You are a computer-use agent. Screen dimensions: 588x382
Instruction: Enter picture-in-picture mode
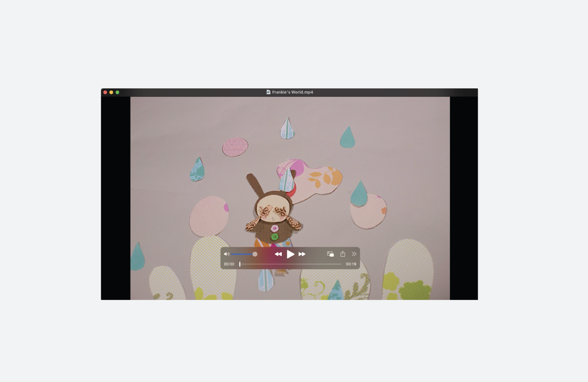tap(330, 254)
